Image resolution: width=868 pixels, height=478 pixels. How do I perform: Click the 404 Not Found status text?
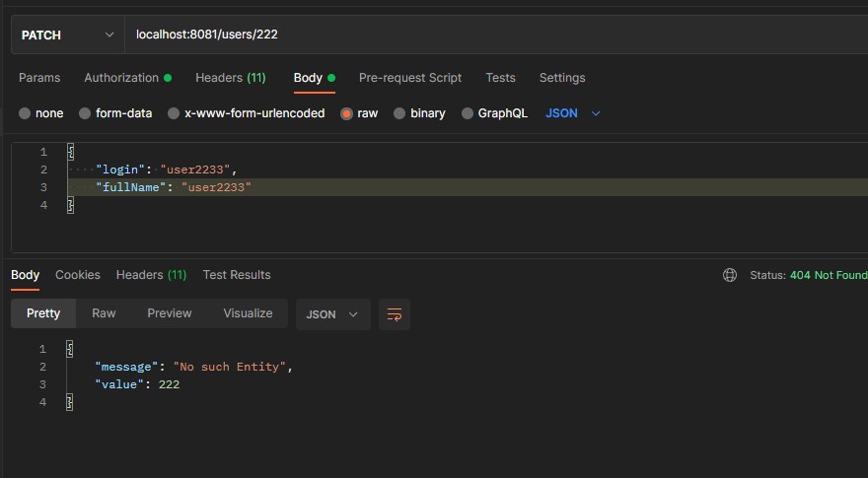[829, 275]
